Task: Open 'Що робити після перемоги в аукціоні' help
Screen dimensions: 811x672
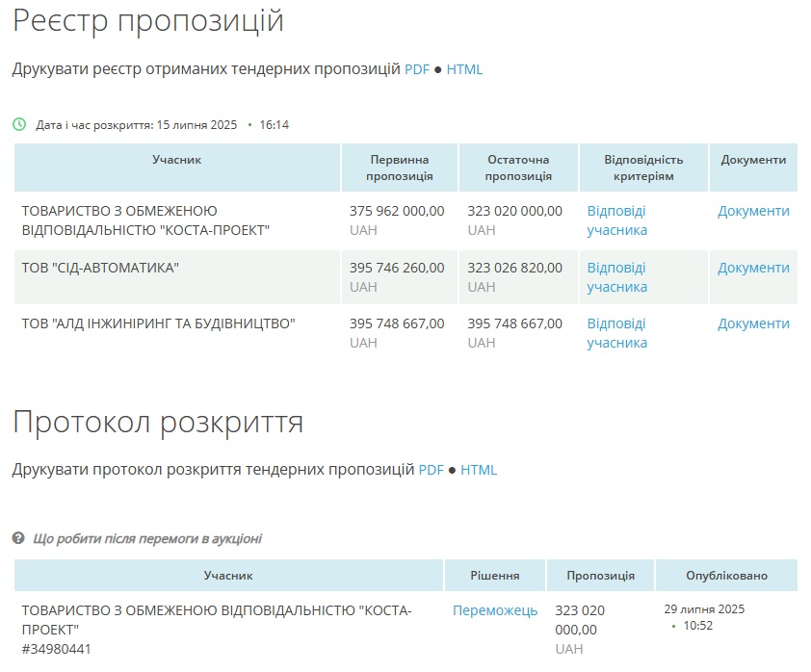Action: click(x=147, y=538)
